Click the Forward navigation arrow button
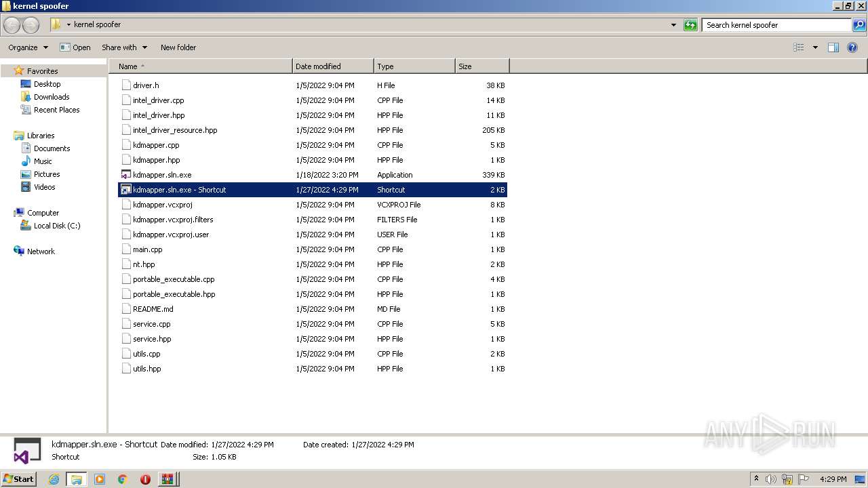Image resolution: width=868 pixels, height=488 pixels. pyautogui.click(x=31, y=25)
